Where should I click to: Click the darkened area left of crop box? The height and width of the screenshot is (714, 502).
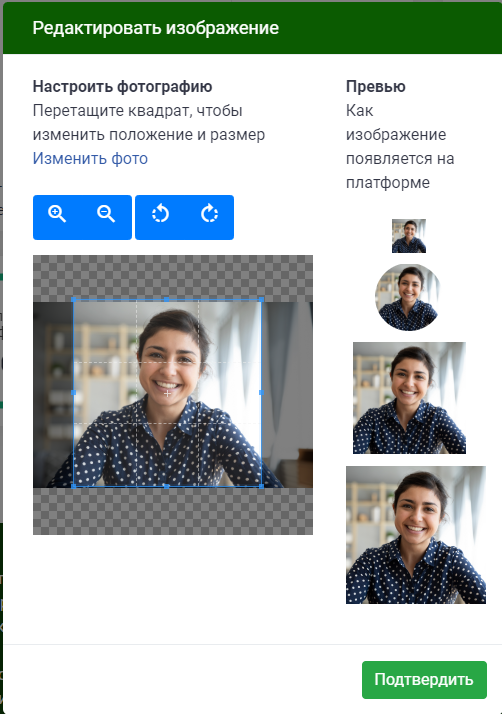pos(53,394)
